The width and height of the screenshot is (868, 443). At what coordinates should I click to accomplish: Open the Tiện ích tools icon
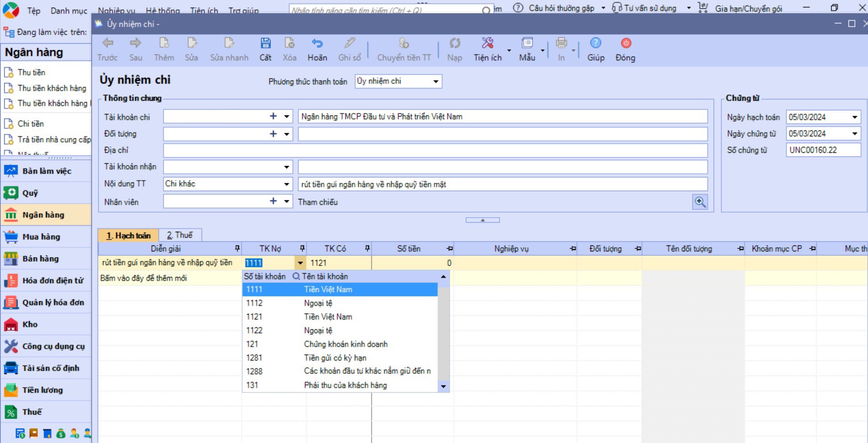[x=487, y=44]
